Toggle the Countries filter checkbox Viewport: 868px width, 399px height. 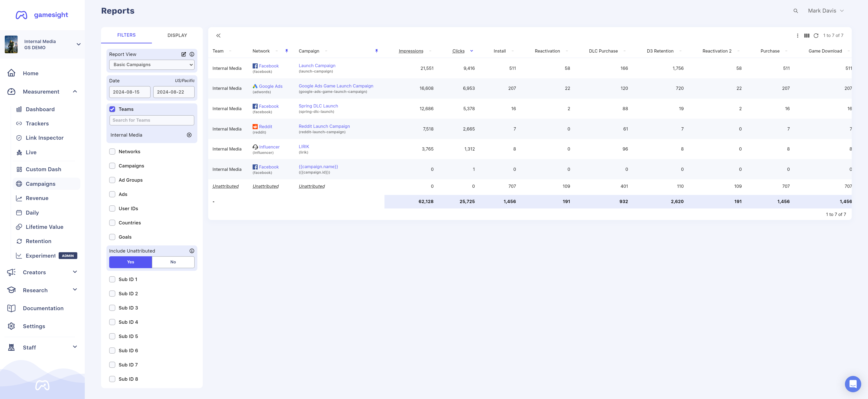pos(112,223)
